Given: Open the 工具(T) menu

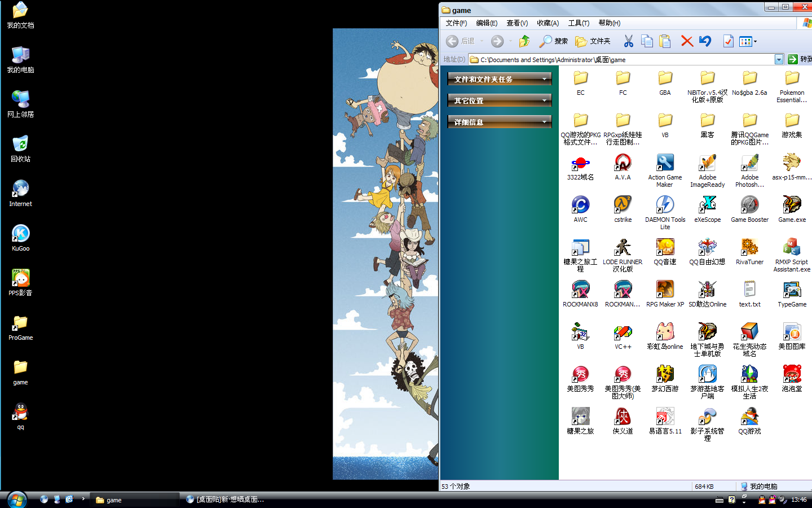Looking at the screenshot, I should (579, 23).
